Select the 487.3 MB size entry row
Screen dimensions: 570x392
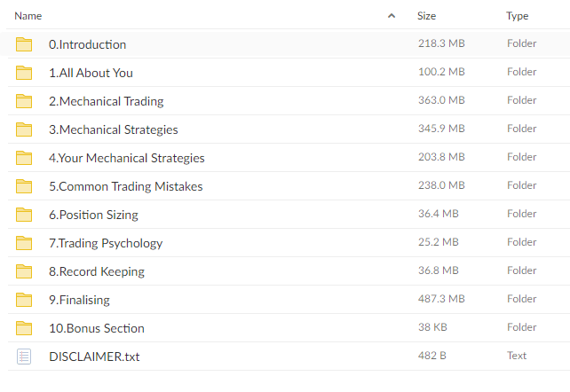coord(289,300)
